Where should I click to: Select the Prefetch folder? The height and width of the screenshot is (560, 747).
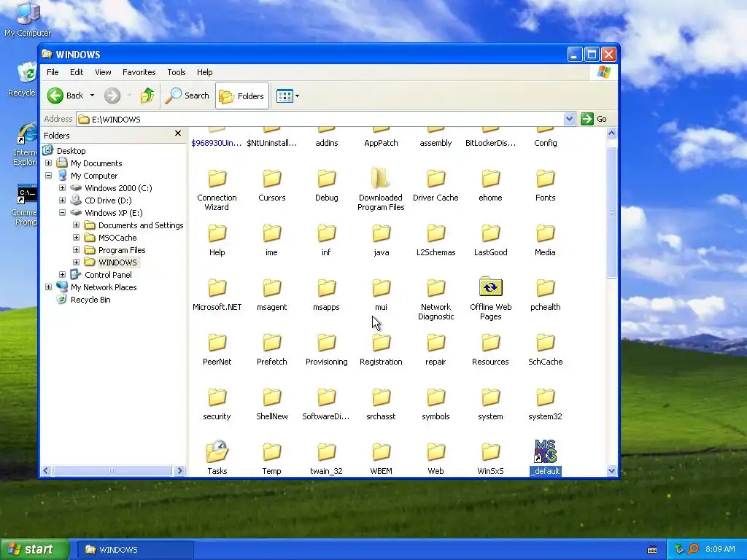pos(272,350)
